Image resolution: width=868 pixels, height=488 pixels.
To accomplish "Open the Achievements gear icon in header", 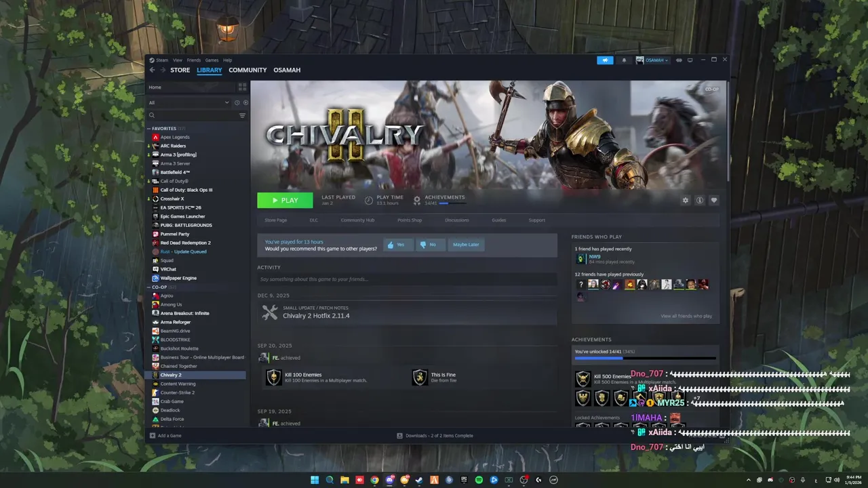I will [x=417, y=200].
